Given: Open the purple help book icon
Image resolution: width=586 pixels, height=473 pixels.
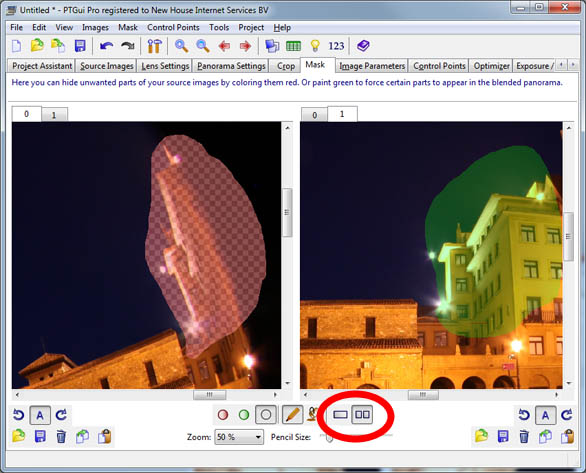Looking at the screenshot, I should [363, 46].
